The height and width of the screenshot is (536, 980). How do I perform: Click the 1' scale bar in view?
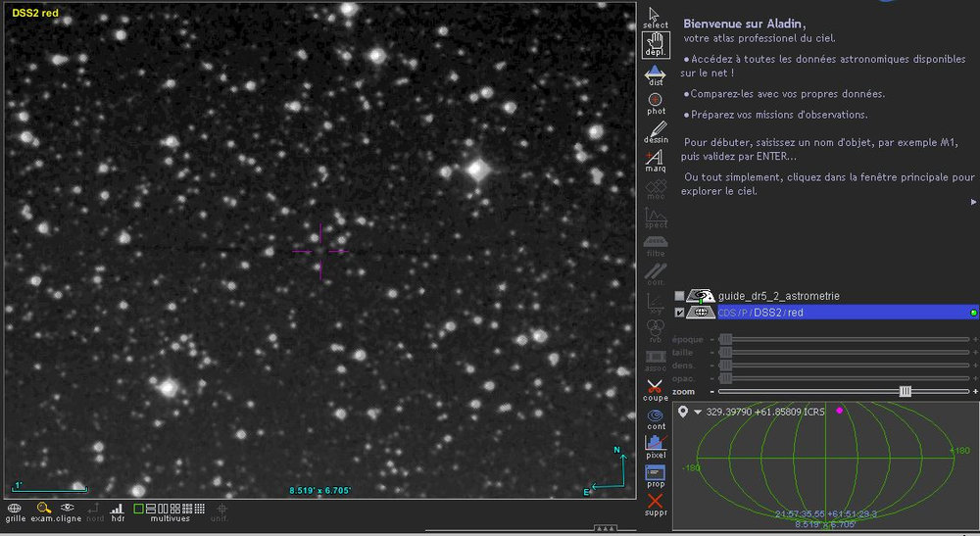[x=49, y=487]
